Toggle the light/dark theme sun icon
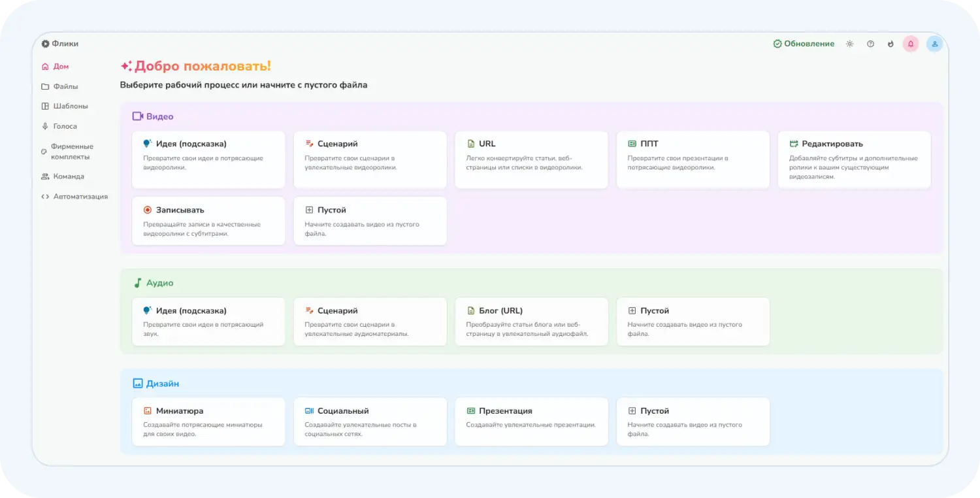 point(849,44)
